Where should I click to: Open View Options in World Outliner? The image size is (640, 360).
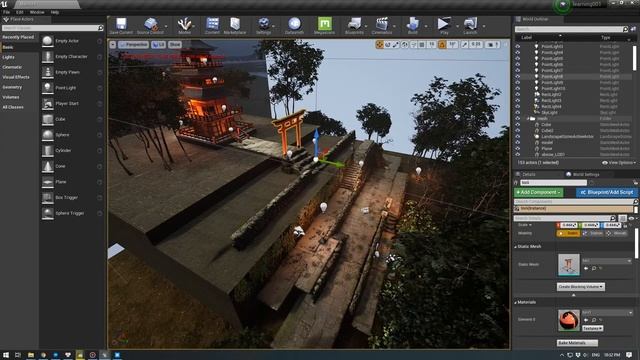pyautogui.click(x=618, y=162)
